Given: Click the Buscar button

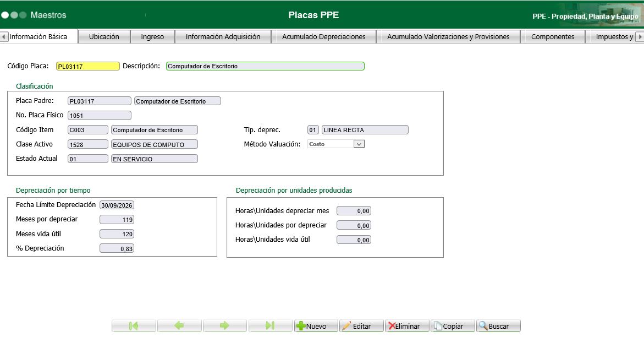Looking at the screenshot, I should (x=498, y=326).
